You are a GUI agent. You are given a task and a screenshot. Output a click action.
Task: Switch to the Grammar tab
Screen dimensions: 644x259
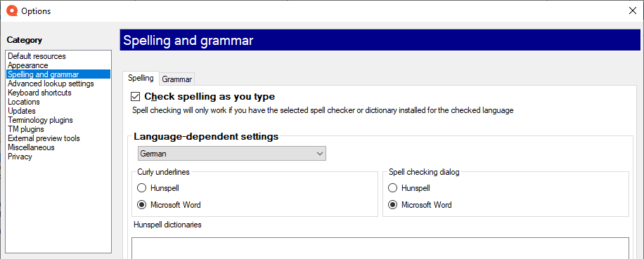tap(177, 79)
